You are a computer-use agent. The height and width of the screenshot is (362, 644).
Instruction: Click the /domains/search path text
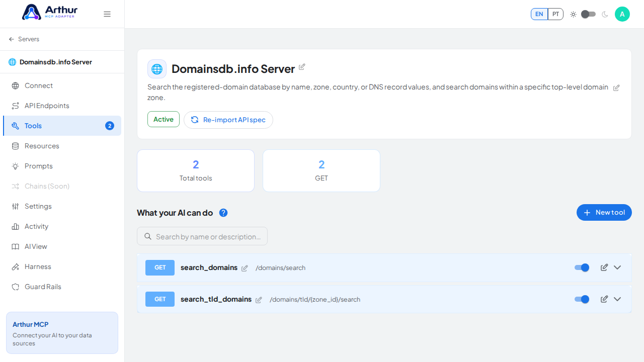point(280,268)
